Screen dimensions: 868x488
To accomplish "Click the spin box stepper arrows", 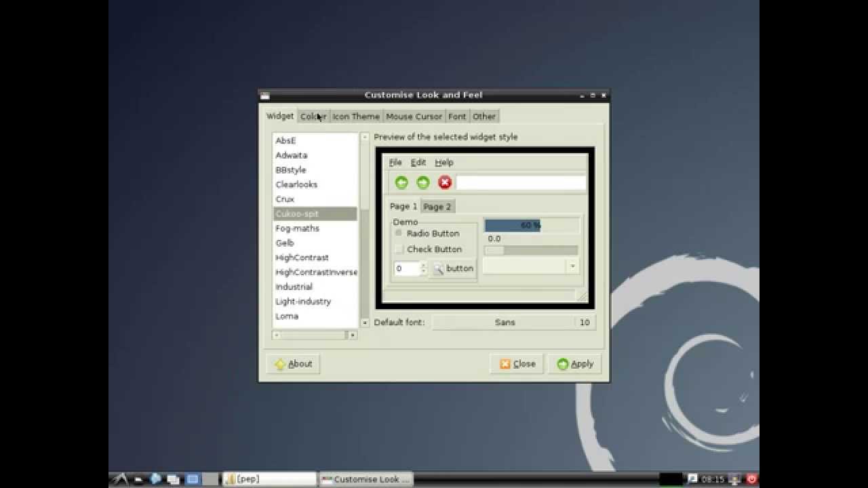I will (x=423, y=268).
